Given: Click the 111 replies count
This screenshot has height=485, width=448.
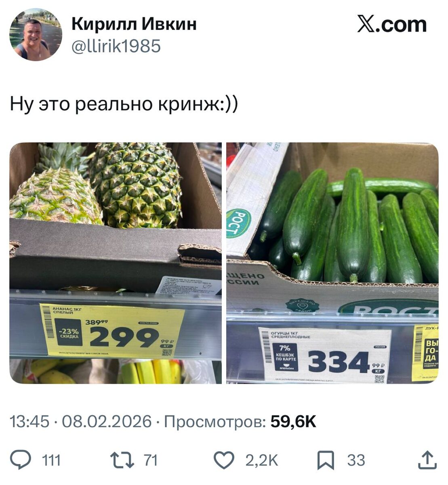Looking at the screenshot, I should (x=51, y=460).
